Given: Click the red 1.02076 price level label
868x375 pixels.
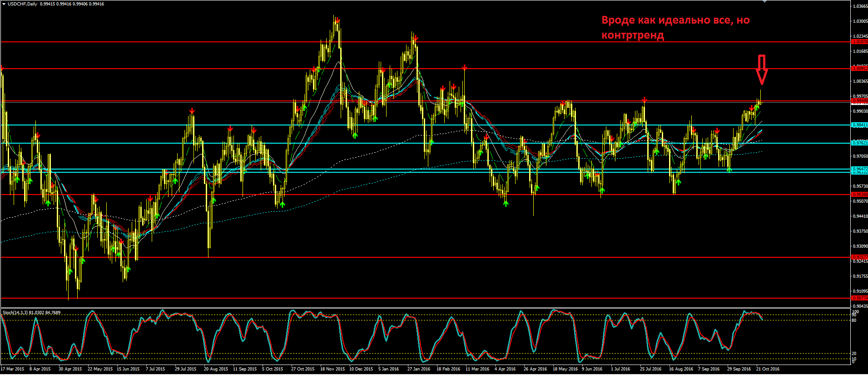Looking at the screenshot, I should [860, 42].
